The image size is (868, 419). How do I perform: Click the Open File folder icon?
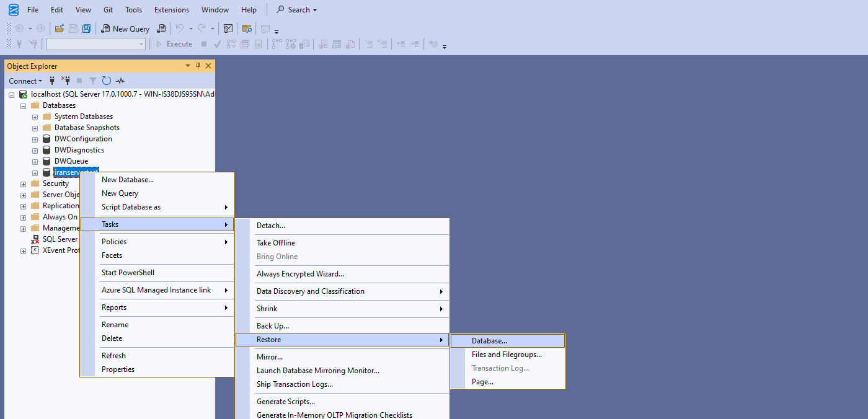click(60, 29)
